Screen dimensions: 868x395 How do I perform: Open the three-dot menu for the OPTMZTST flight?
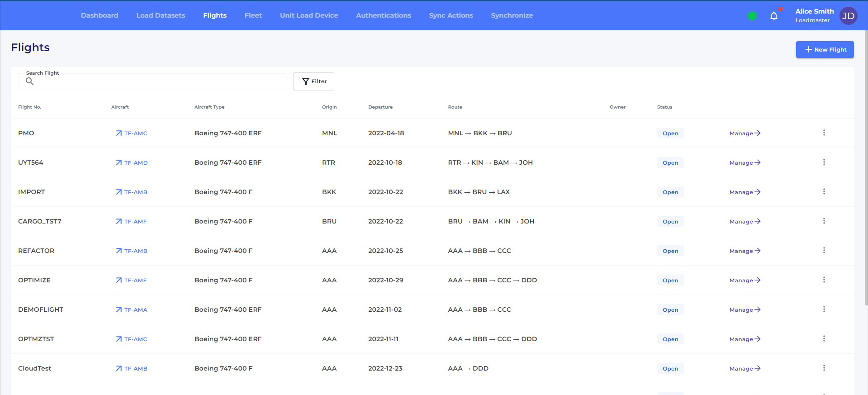824,338
